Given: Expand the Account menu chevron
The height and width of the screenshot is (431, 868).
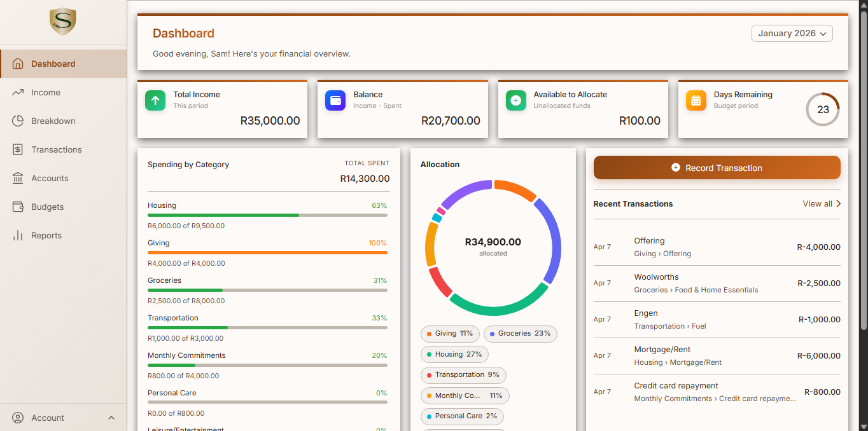Looking at the screenshot, I should [111, 418].
